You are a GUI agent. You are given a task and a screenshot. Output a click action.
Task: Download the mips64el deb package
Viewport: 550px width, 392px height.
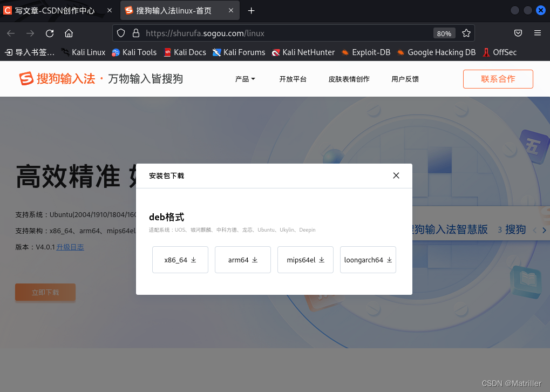pos(305,260)
